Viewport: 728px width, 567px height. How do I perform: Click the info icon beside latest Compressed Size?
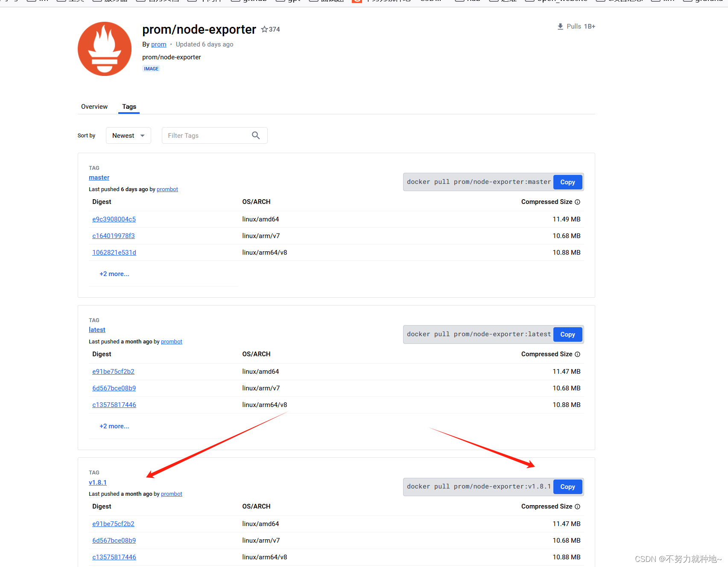point(577,354)
